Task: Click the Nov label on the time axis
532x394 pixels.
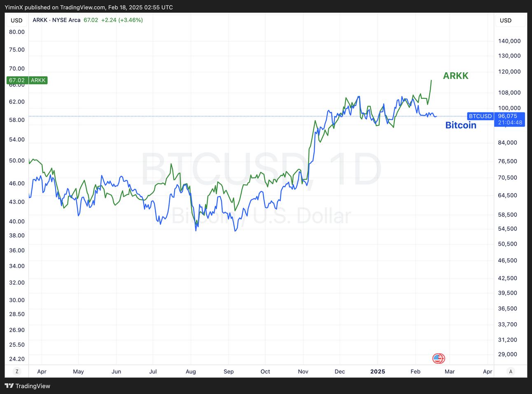Action: (x=303, y=371)
